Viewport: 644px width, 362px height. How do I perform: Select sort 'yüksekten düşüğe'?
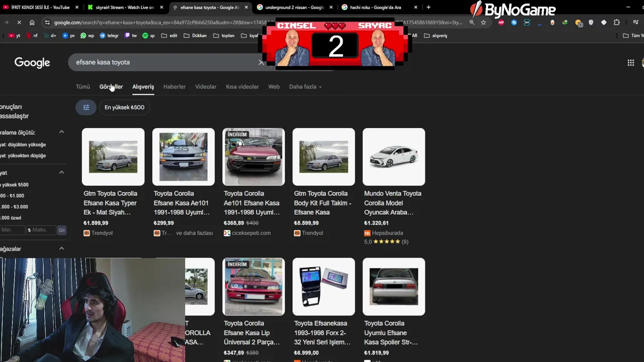[x=23, y=156]
